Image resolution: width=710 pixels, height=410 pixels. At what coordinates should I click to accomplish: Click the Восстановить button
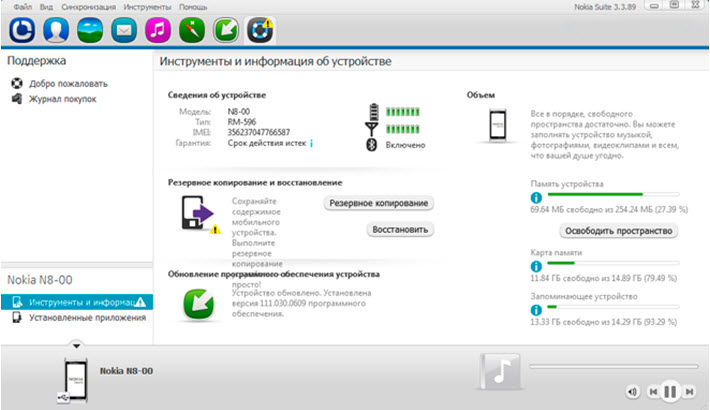pyautogui.click(x=400, y=230)
